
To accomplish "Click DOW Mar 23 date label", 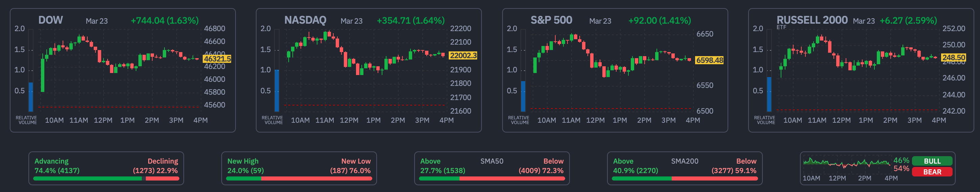I will click(x=97, y=21).
